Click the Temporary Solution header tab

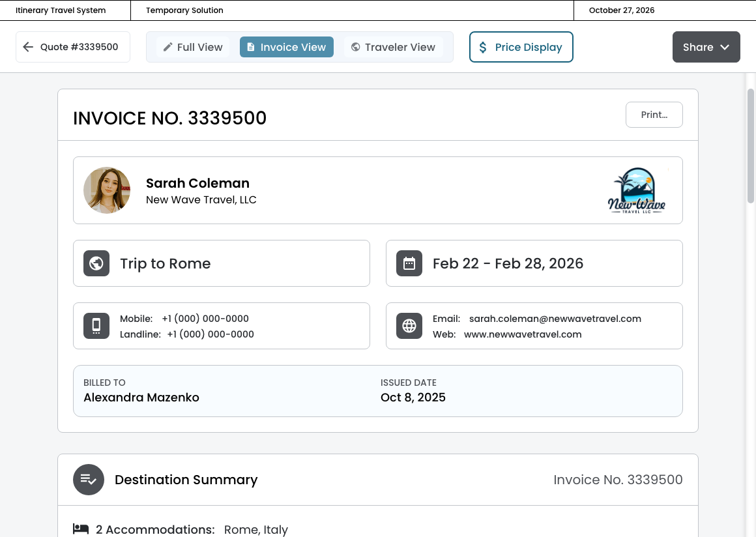tap(184, 10)
